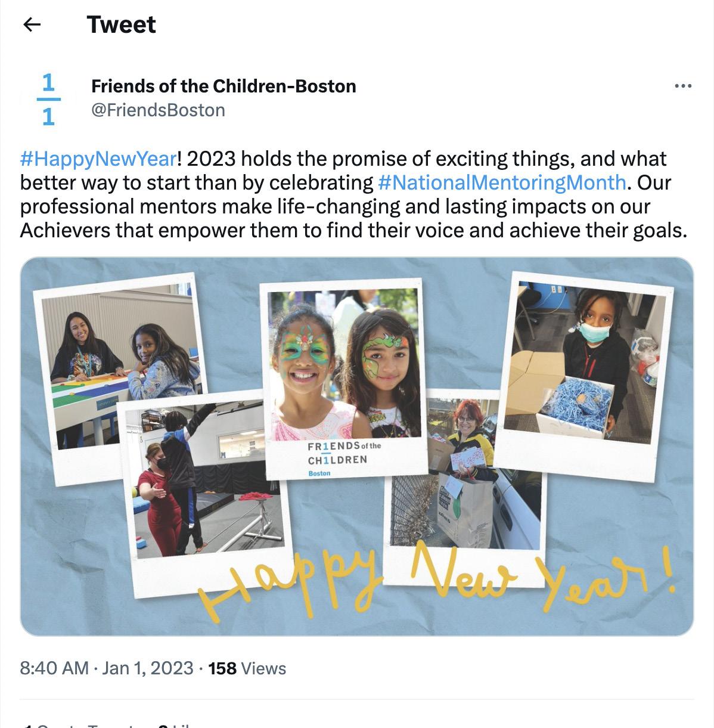Open the #HappyNewYear hashtag
Screen dimensions: 714x728
[x=98, y=159]
